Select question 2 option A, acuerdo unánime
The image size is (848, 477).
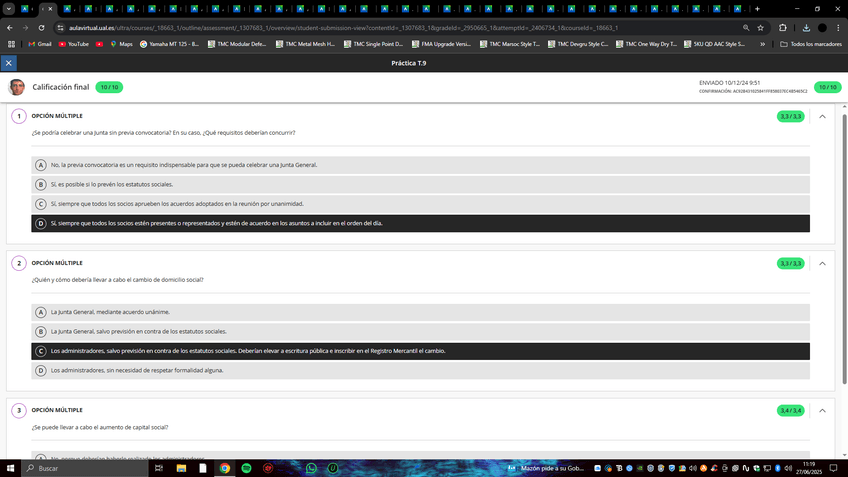click(x=420, y=312)
